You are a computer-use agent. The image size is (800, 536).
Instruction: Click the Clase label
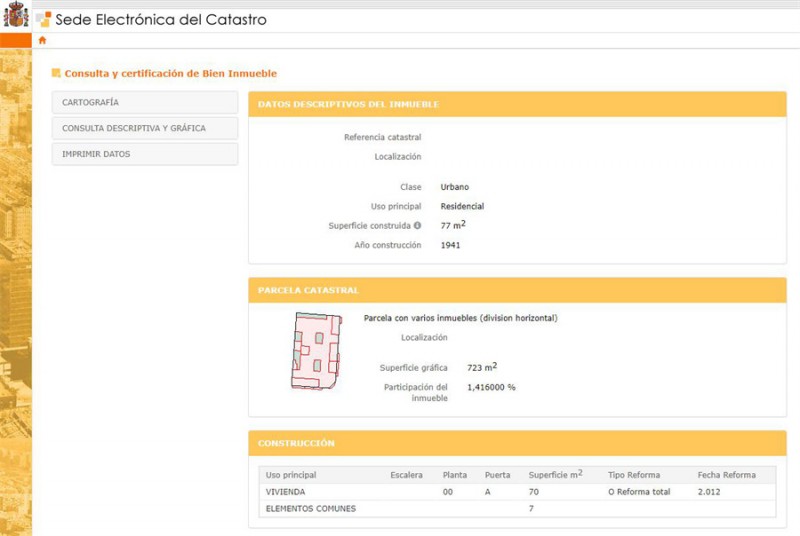tap(411, 187)
